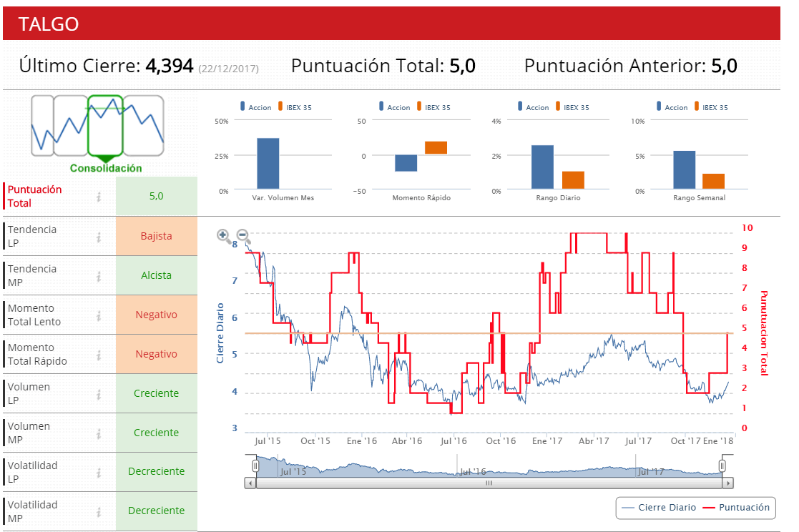Open info icon for Volumen LP row
This screenshot has height=532, width=799.
(x=99, y=393)
